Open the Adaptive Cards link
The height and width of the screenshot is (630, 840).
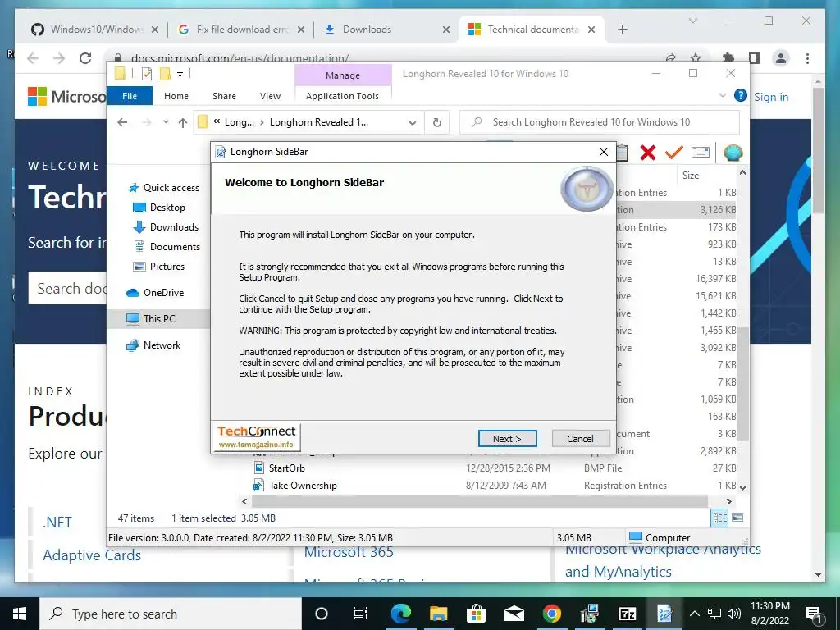tap(92, 555)
